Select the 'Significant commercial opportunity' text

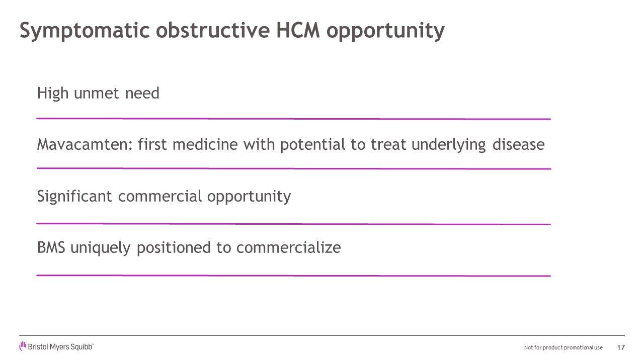click(x=164, y=196)
